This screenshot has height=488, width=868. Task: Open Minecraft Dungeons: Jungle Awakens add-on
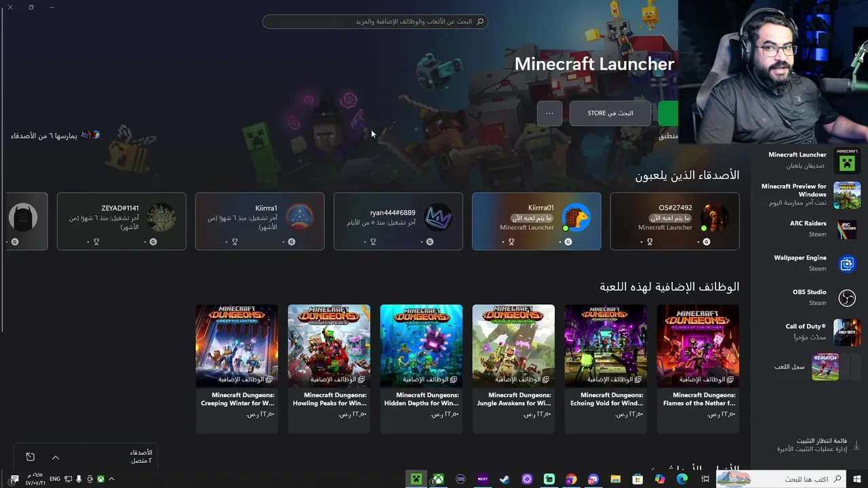[x=513, y=368]
